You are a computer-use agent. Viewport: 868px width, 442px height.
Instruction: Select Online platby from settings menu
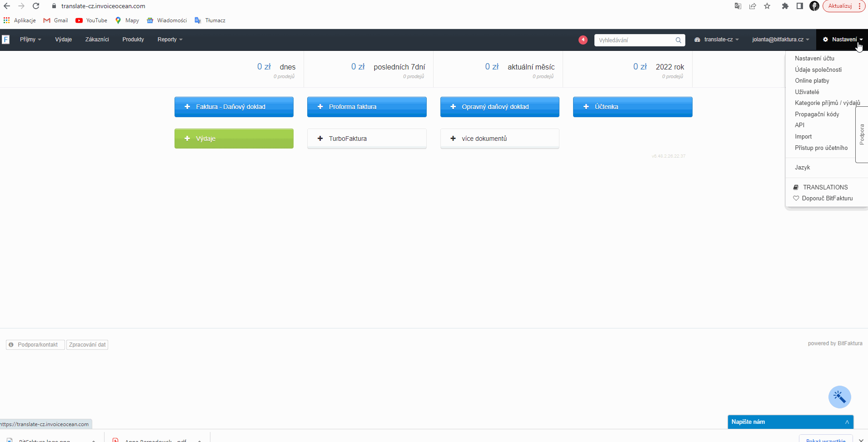coord(812,81)
